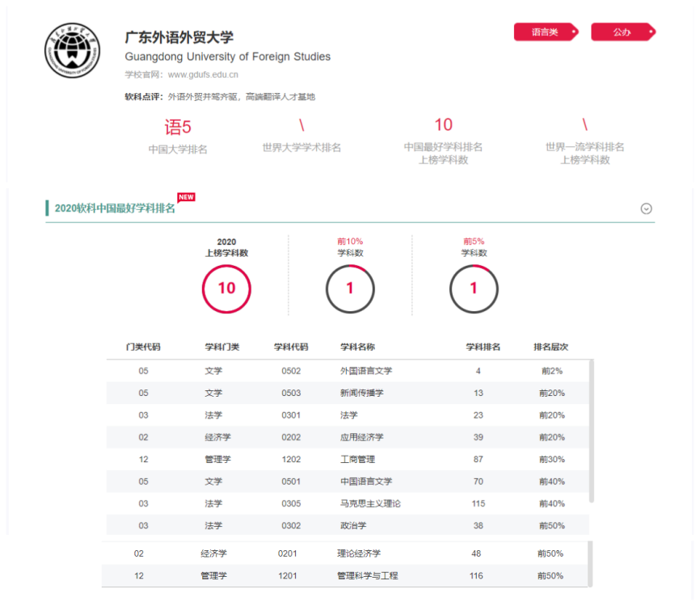Click the red NEW badge icon
Screen dimensions: 700x606
click(x=186, y=197)
